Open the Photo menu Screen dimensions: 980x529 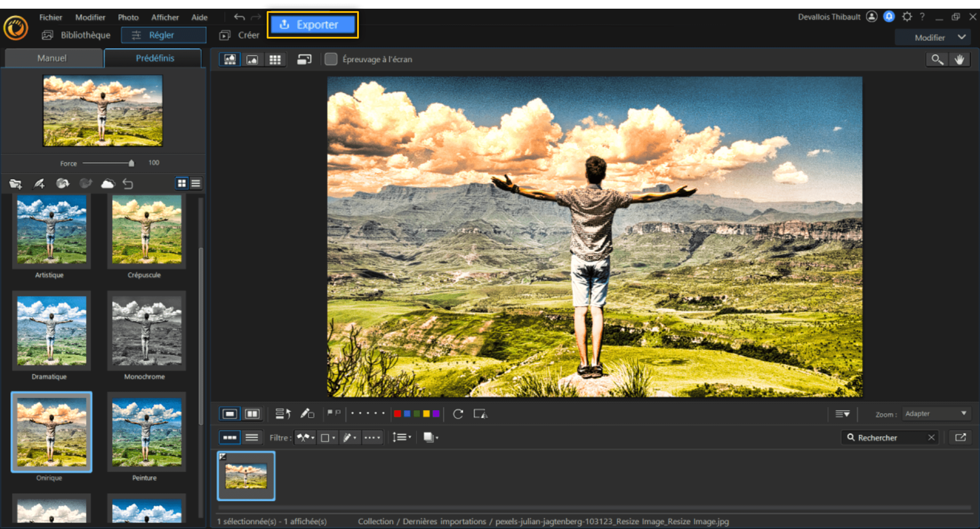(x=128, y=17)
